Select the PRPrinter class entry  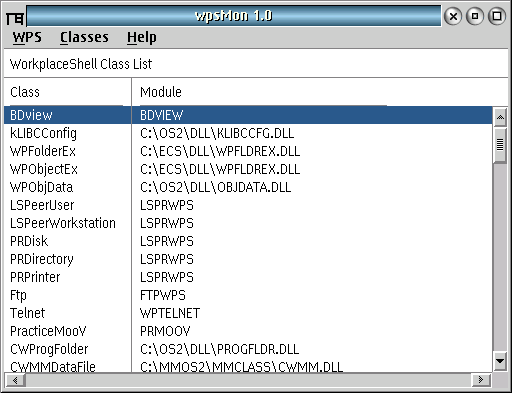pos(35,277)
